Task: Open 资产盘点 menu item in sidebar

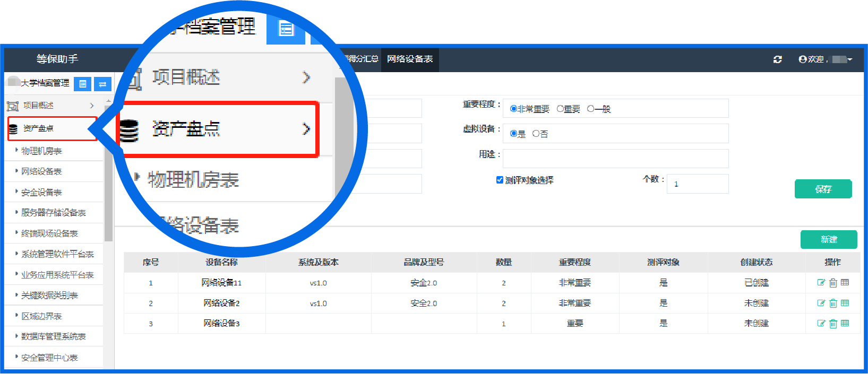Action: pos(53,128)
